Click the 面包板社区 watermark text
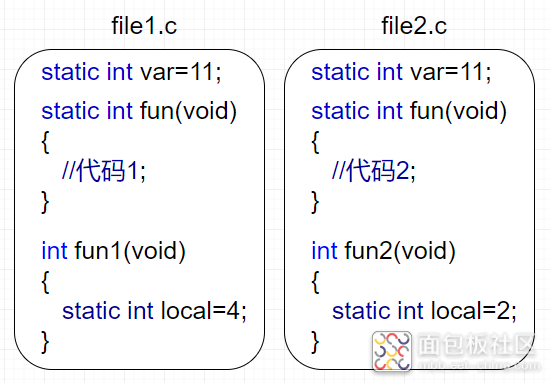Image resolution: width=550 pixels, height=383 pixels. pyautogui.click(x=477, y=344)
